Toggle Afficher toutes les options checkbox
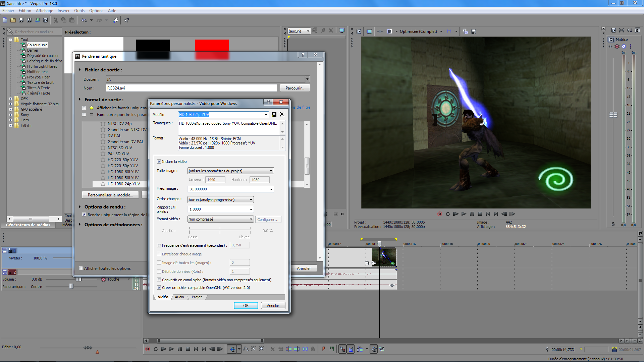The height and width of the screenshot is (362, 644). [x=80, y=268]
